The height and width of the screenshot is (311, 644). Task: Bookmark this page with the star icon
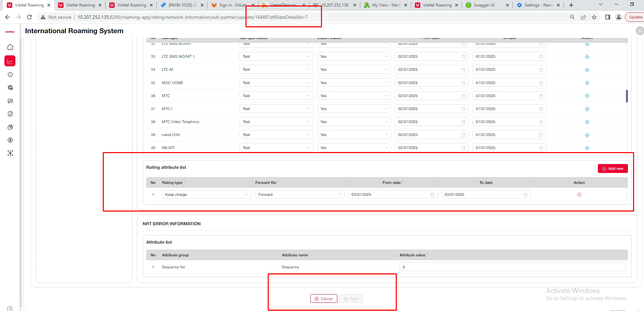point(594,17)
